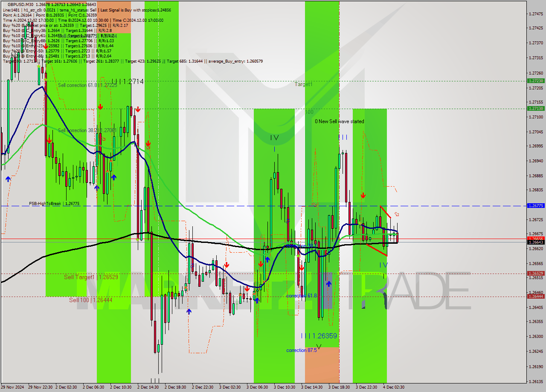Screen dimensions: 546x392
Task: Select the '2 Dec 22:30' time axis label
Action: (x=203, y=387)
